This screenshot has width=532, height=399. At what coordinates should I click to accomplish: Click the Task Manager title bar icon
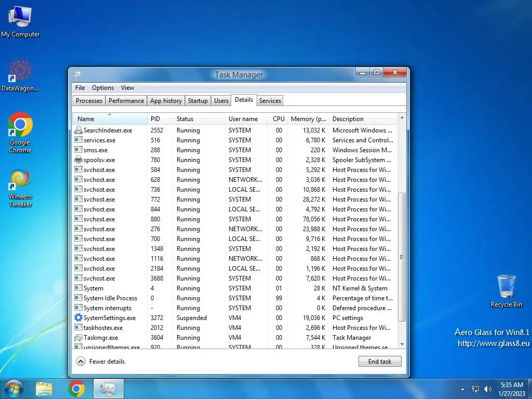coord(77,74)
